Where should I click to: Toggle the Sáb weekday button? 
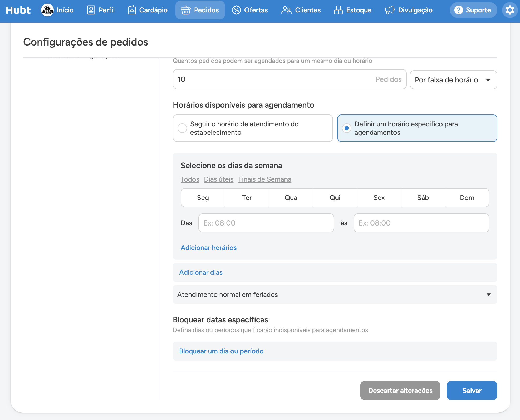coord(423,198)
